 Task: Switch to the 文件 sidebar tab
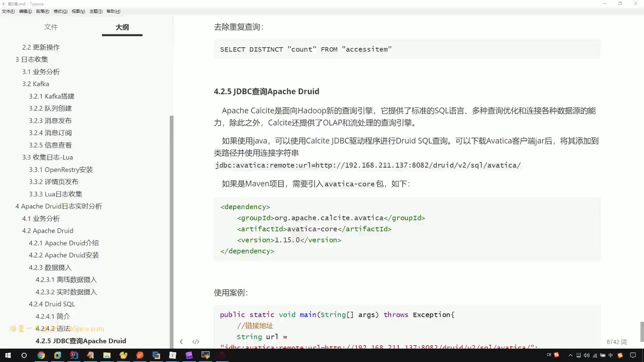coord(51,27)
